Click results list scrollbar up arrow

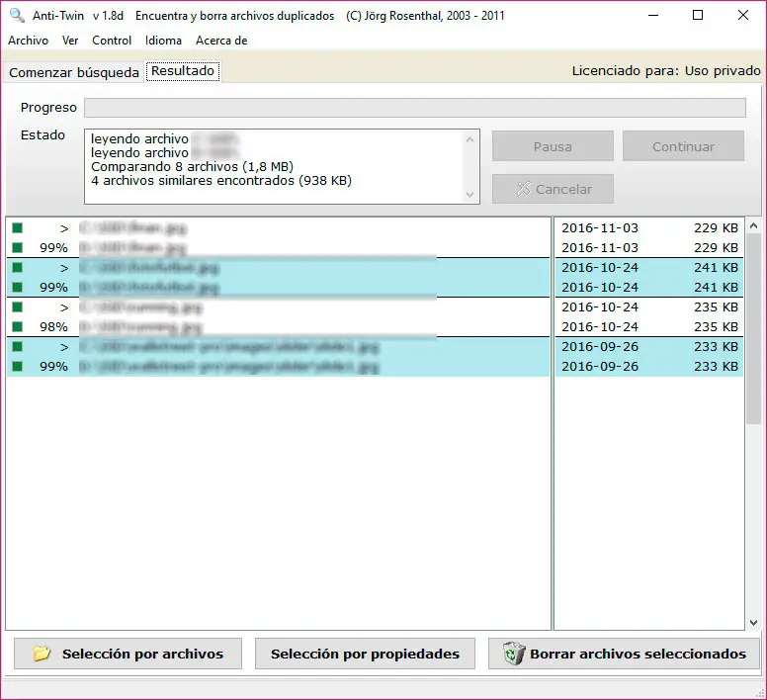tap(753, 226)
